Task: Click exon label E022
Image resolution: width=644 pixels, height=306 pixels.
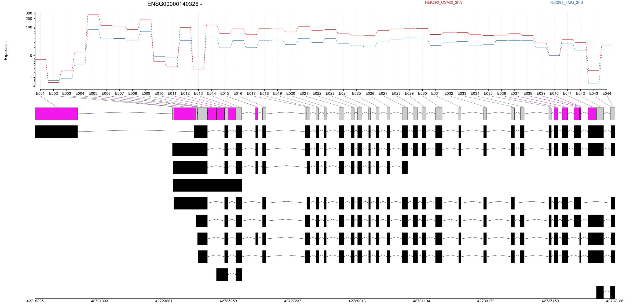Action: pos(317,93)
